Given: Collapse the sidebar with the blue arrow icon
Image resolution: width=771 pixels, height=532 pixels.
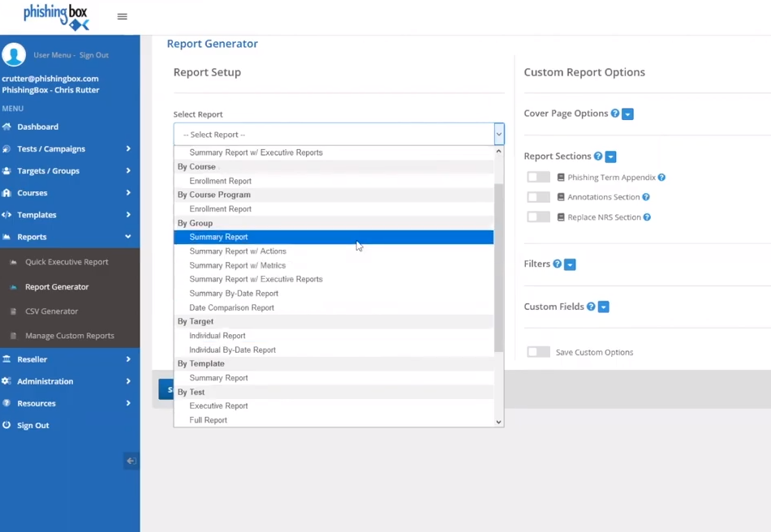Looking at the screenshot, I should point(131,461).
